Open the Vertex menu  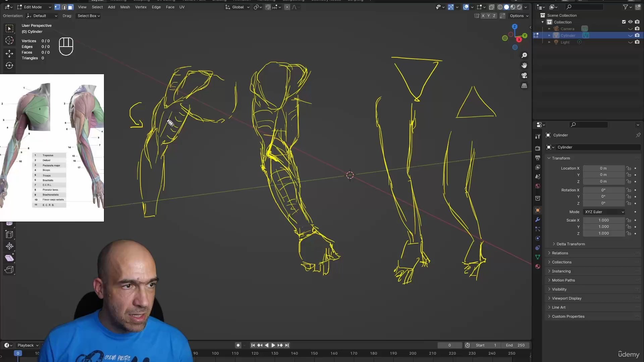[141, 7]
